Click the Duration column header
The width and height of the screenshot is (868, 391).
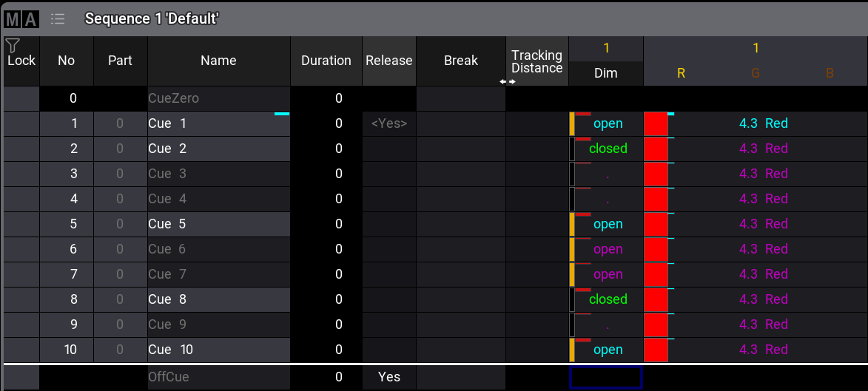coord(326,61)
